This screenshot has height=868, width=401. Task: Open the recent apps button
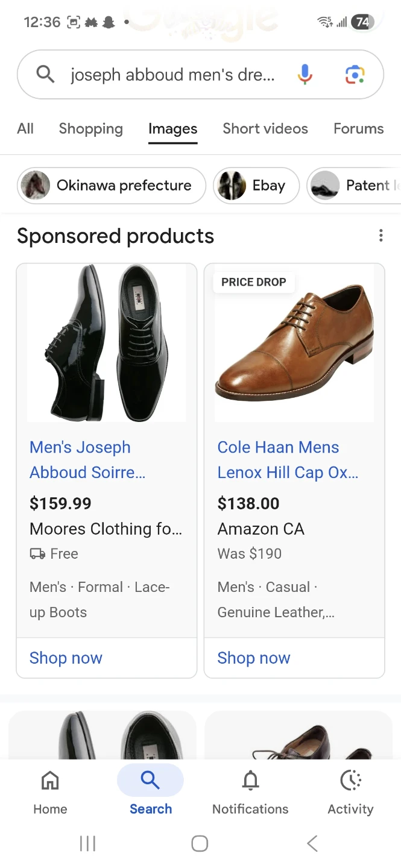point(87,844)
